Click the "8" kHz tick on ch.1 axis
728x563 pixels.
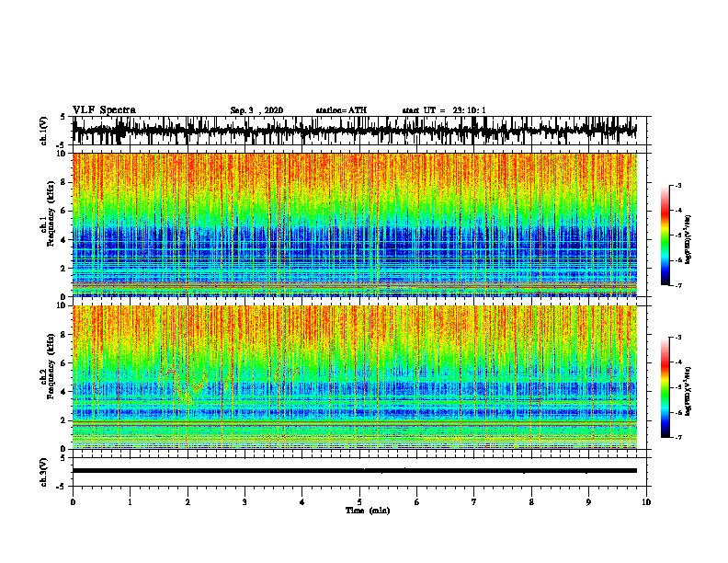(63, 182)
